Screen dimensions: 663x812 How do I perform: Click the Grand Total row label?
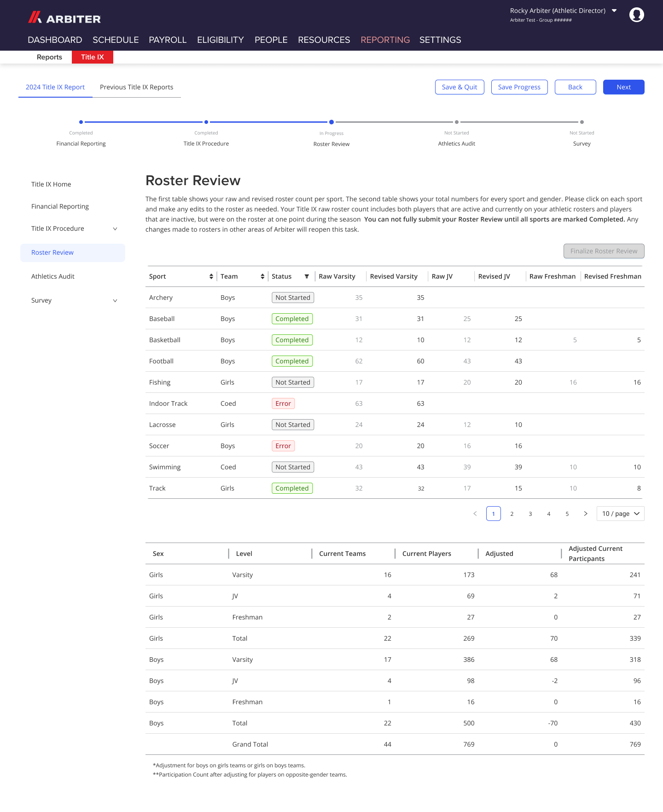tap(250, 744)
